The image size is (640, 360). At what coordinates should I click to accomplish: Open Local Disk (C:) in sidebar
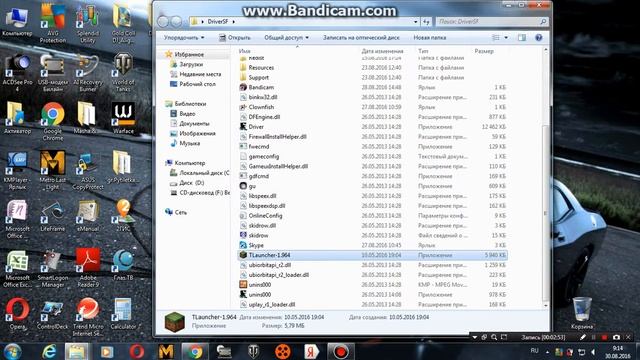click(x=200, y=173)
